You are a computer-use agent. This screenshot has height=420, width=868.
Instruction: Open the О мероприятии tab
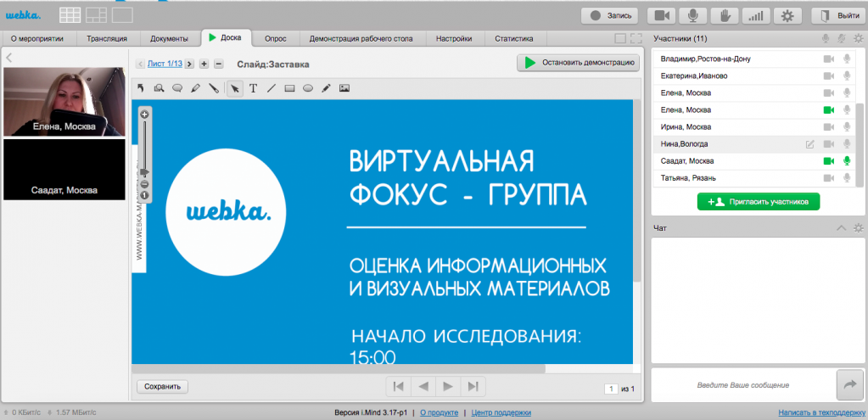(37, 39)
